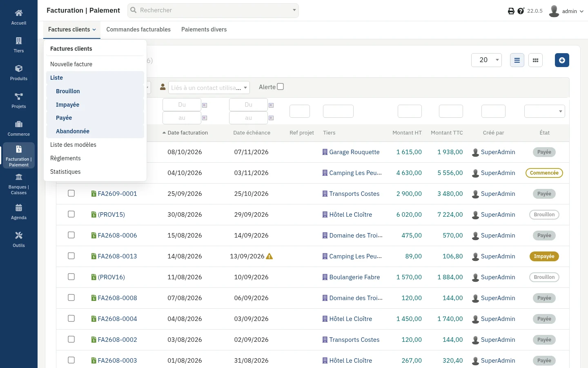Open the Tiers module
The width and height of the screenshot is (588, 368).
[x=19, y=44]
